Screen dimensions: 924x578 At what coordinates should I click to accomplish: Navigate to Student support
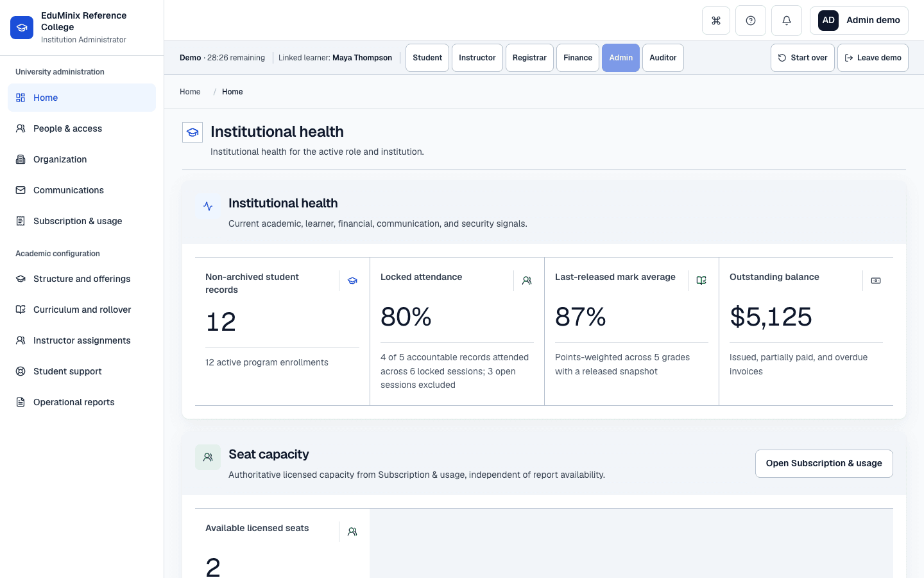pyautogui.click(x=81, y=371)
